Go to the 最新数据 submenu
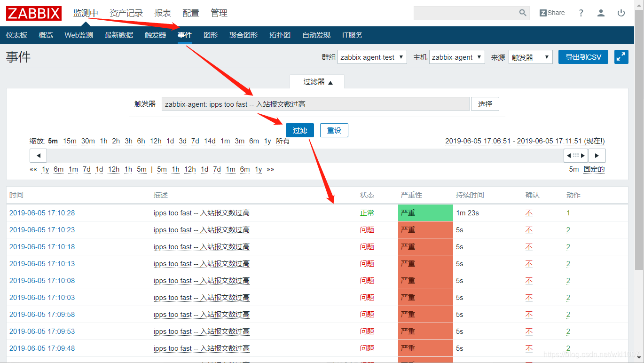The image size is (644, 363). (119, 35)
